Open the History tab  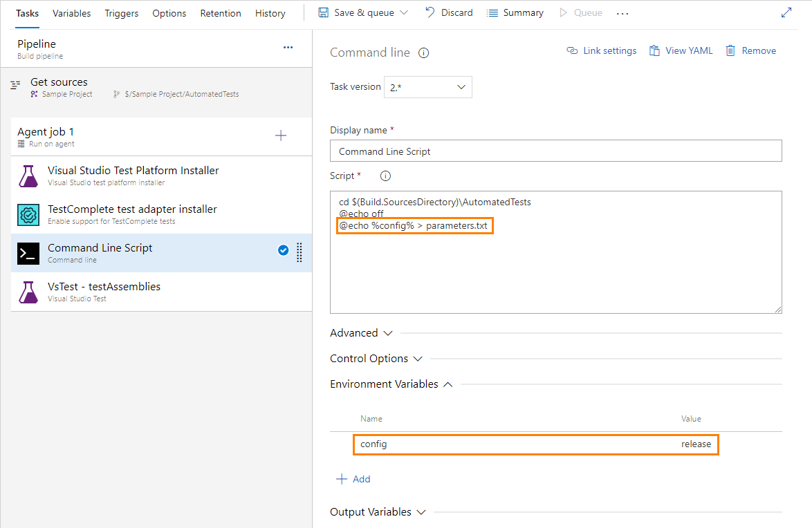[270, 12]
